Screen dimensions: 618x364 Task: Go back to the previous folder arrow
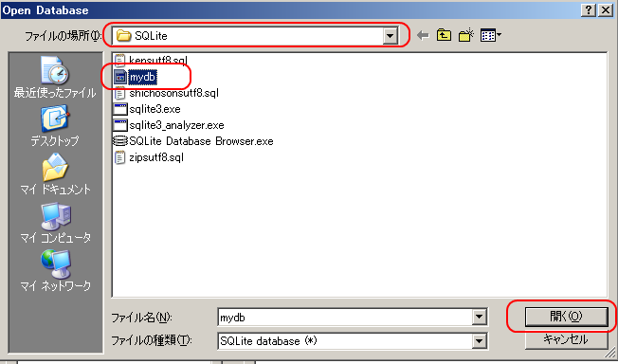(x=423, y=35)
